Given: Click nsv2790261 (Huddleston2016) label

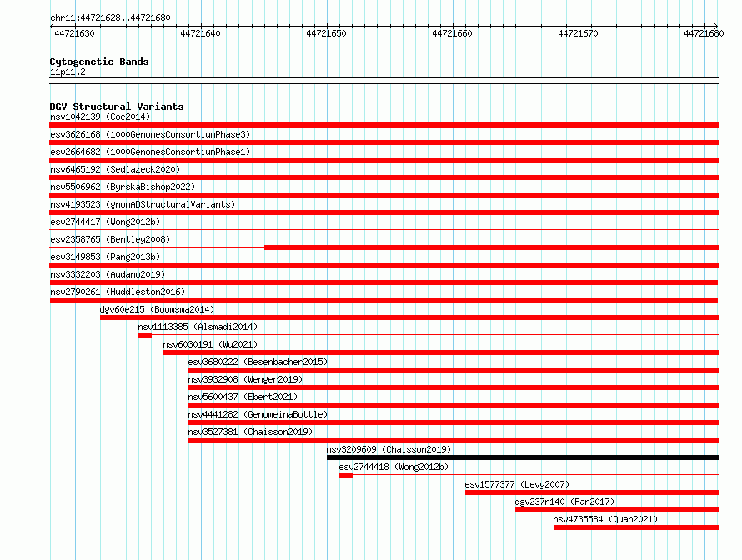Looking at the screenshot, I should [x=118, y=292].
